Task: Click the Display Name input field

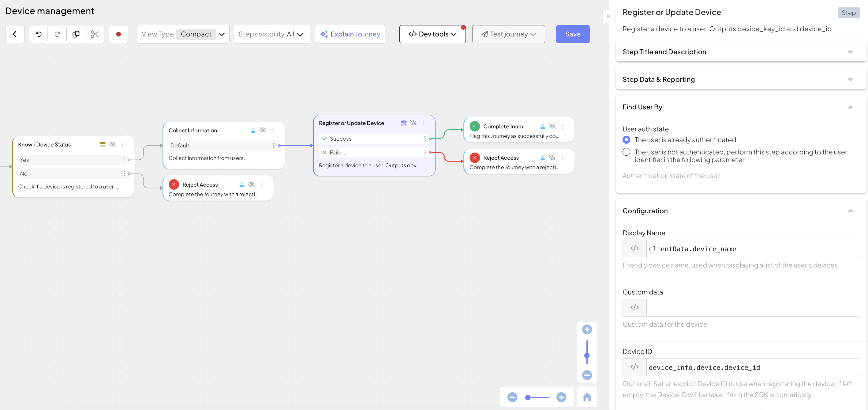Action: click(753, 249)
